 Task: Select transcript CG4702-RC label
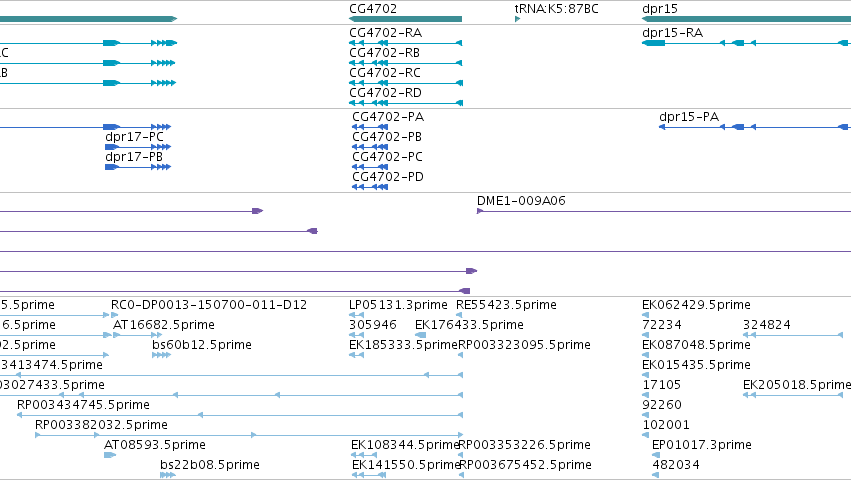385,73
